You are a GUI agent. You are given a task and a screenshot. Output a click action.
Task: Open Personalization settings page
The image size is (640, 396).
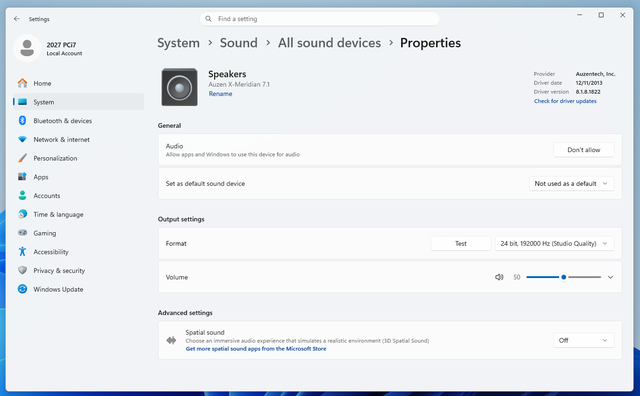coord(78,158)
